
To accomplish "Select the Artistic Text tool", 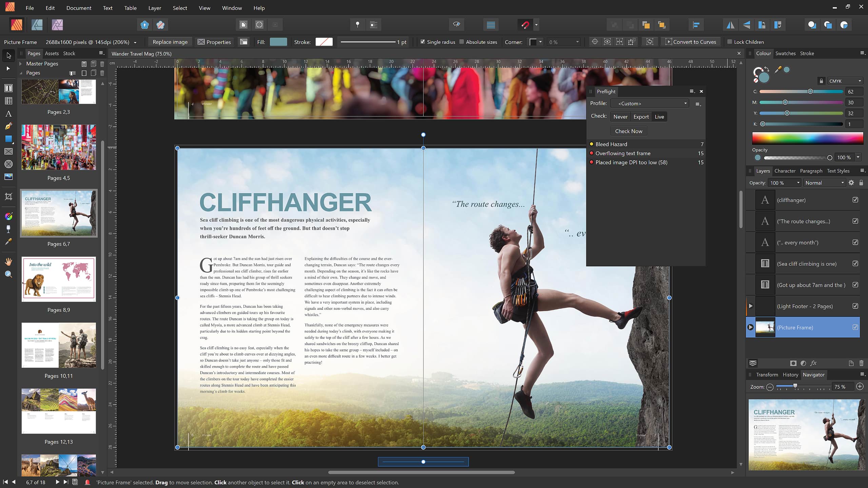I will [x=8, y=114].
